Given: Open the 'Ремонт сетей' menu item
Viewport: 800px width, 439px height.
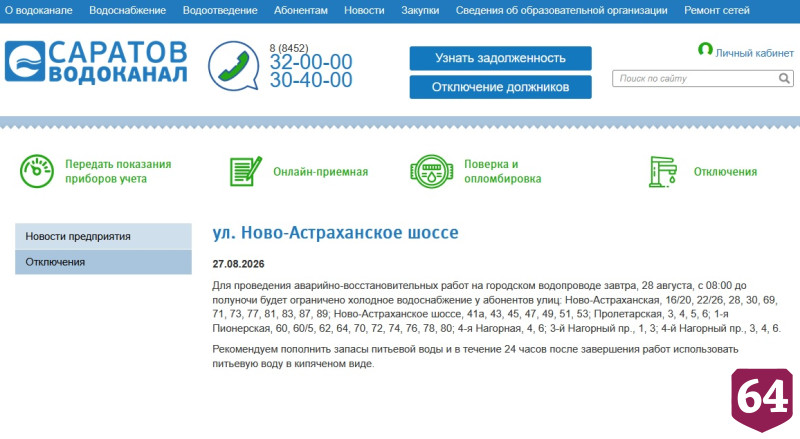Looking at the screenshot, I should tap(717, 10).
